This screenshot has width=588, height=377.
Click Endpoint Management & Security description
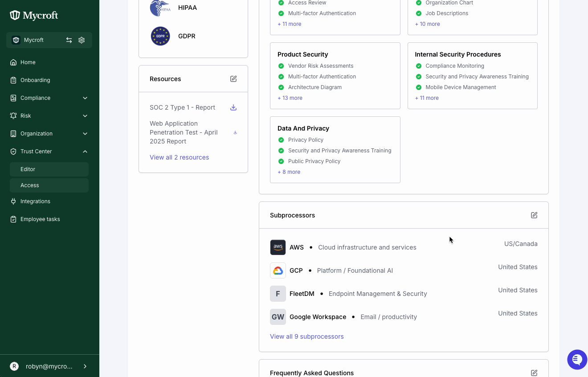tap(378, 294)
